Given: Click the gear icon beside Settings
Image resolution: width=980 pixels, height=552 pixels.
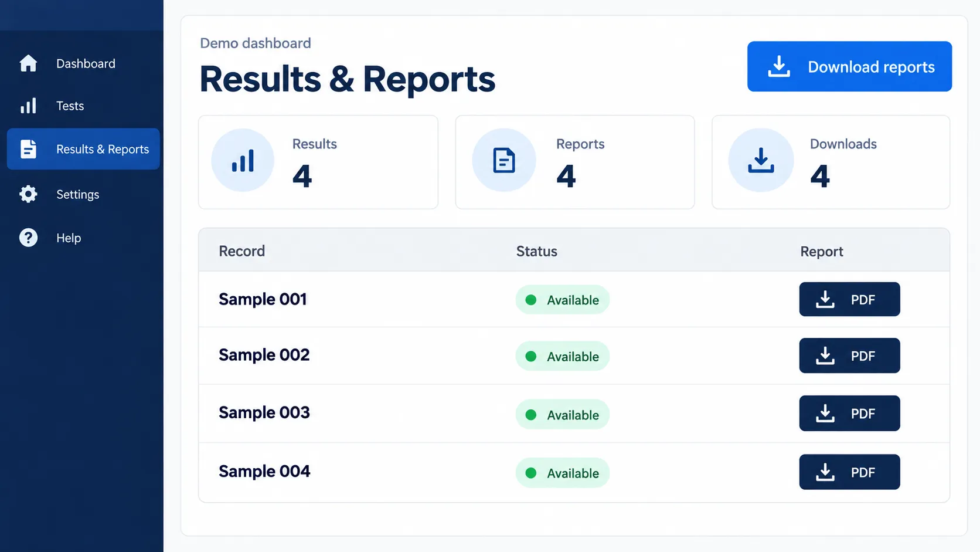Looking at the screenshot, I should click(x=28, y=194).
